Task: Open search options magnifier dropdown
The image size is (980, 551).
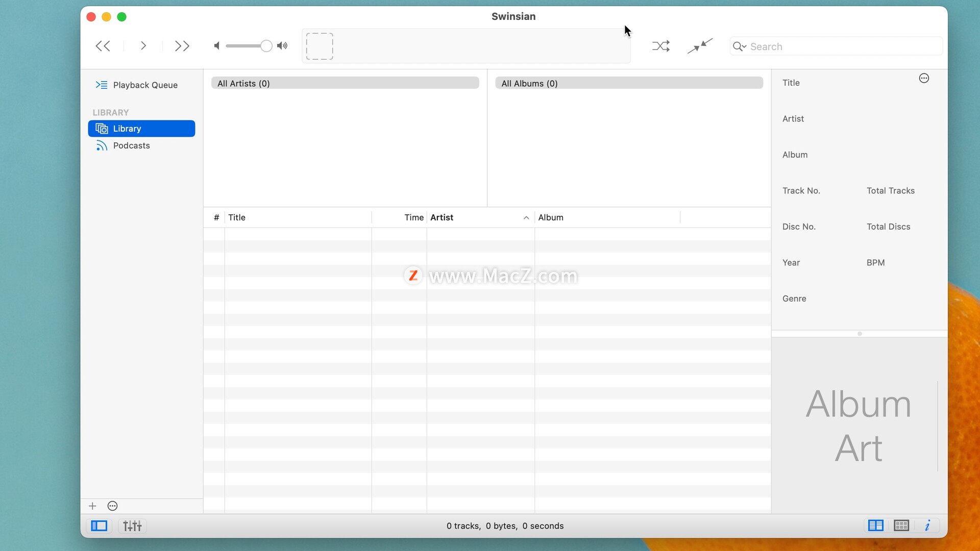Action: (x=740, y=46)
